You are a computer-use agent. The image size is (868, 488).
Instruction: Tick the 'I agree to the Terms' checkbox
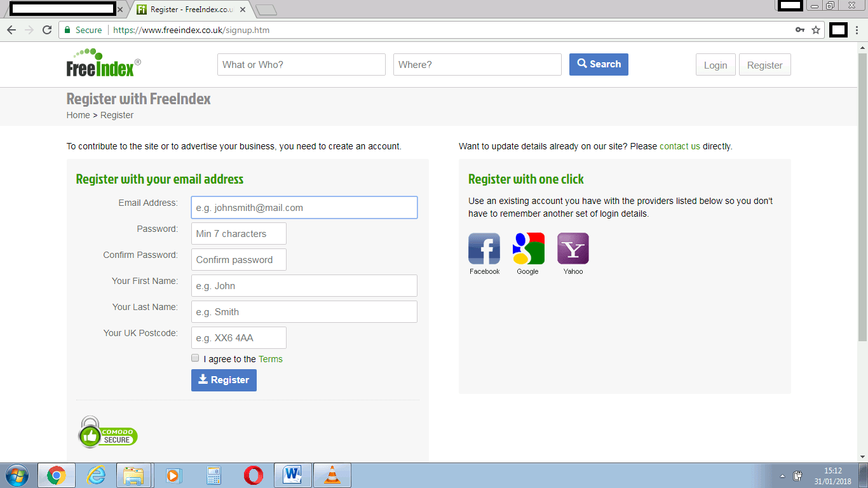click(195, 358)
